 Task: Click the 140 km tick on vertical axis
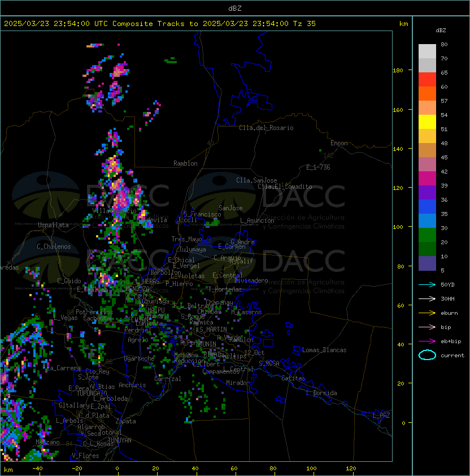click(398, 149)
